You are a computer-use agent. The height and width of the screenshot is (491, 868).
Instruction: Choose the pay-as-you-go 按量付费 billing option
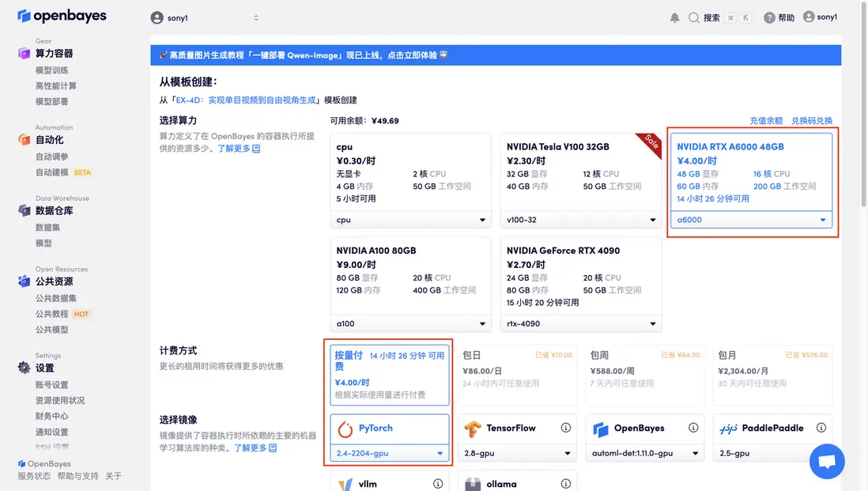(390, 375)
